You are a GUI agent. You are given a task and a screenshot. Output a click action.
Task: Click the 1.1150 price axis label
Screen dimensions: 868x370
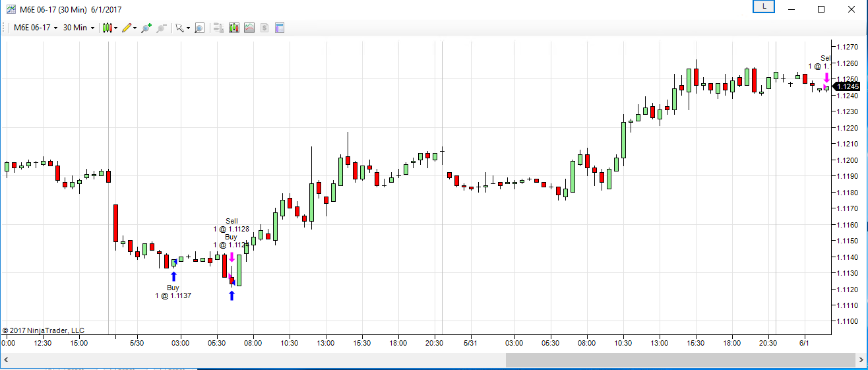coord(847,241)
